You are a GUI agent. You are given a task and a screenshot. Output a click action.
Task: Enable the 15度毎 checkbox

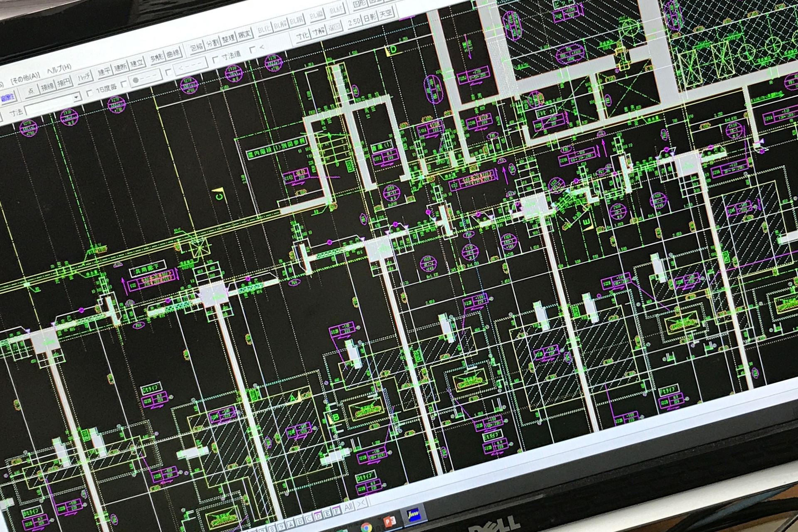(x=89, y=94)
